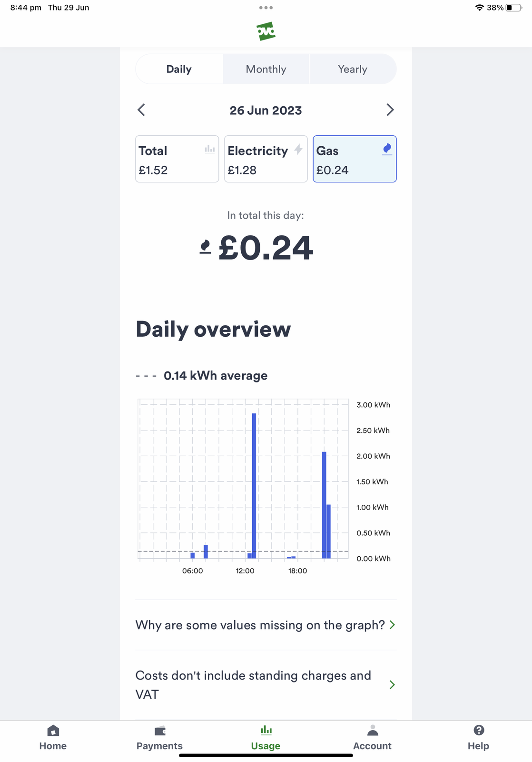Screen dimensions: 532x762
Task: Open the Account person icon
Action: pyautogui.click(x=373, y=731)
